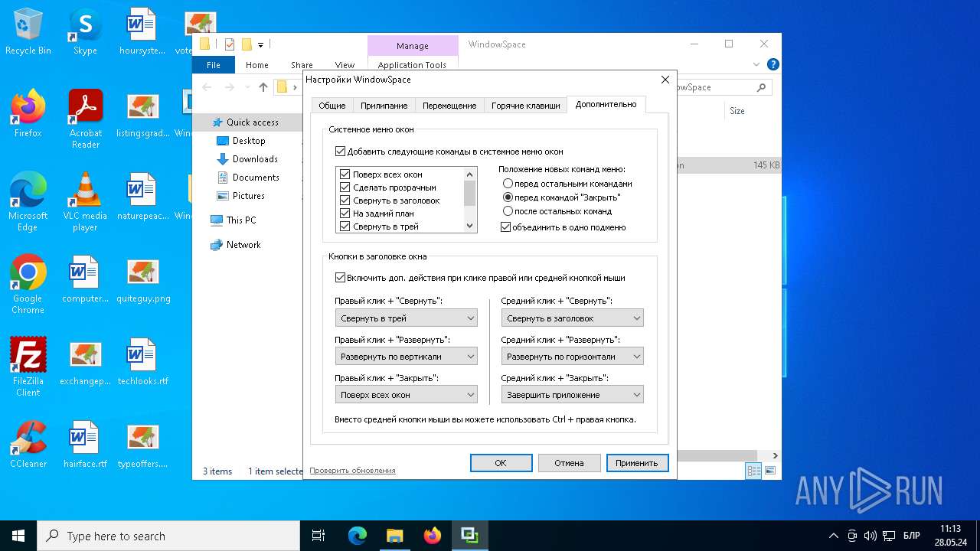
Task: Click the "Проверить обновления" link
Action: tap(352, 471)
